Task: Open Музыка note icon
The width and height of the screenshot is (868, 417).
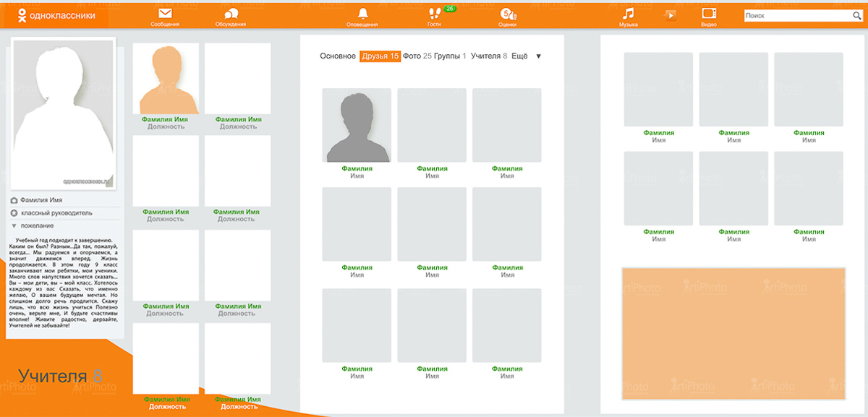Action: click(629, 14)
